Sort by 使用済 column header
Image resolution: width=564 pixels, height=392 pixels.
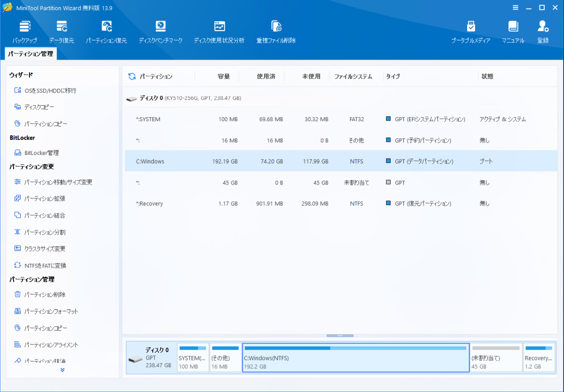[266, 77]
